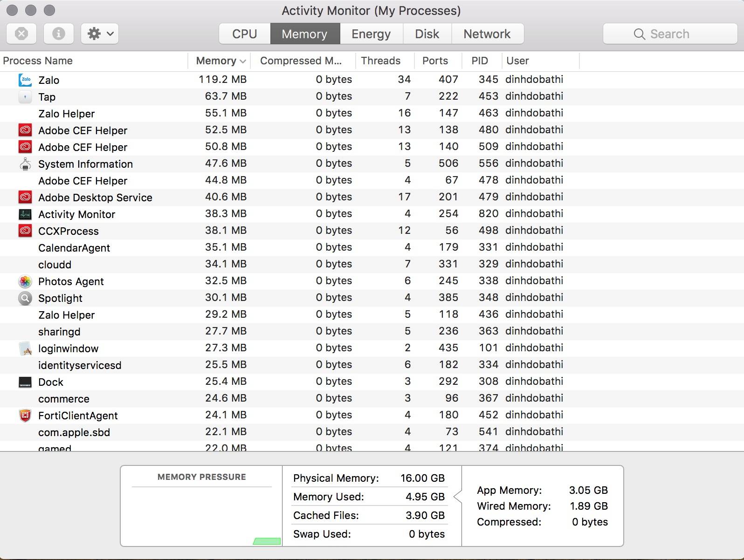The height and width of the screenshot is (560, 744).
Task: Click the Dock process icon
Action: (x=25, y=382)
